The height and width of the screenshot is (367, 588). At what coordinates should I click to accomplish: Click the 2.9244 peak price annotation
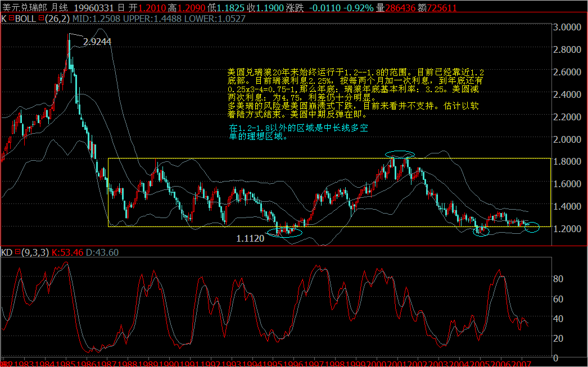[97, 41]
